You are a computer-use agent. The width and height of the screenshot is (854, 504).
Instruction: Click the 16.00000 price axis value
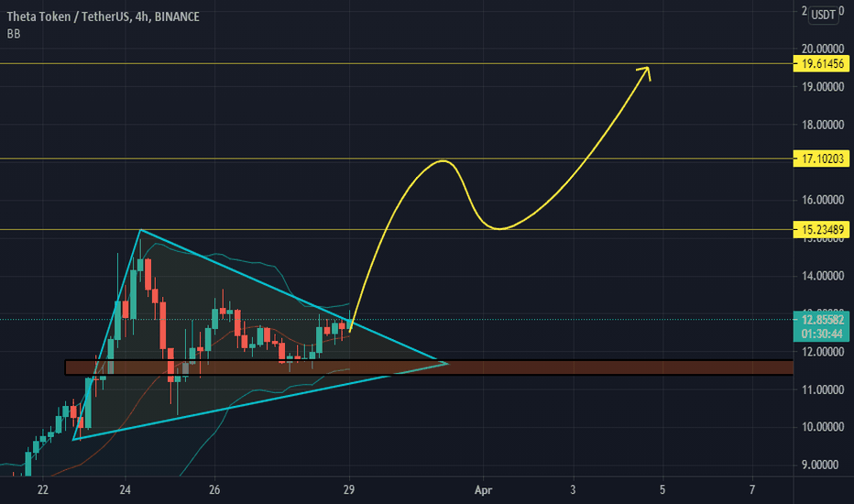pos(823,200)
